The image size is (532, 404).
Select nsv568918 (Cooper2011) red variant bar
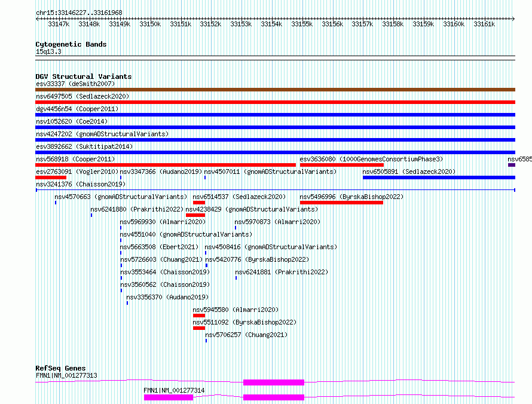(166, 165)
